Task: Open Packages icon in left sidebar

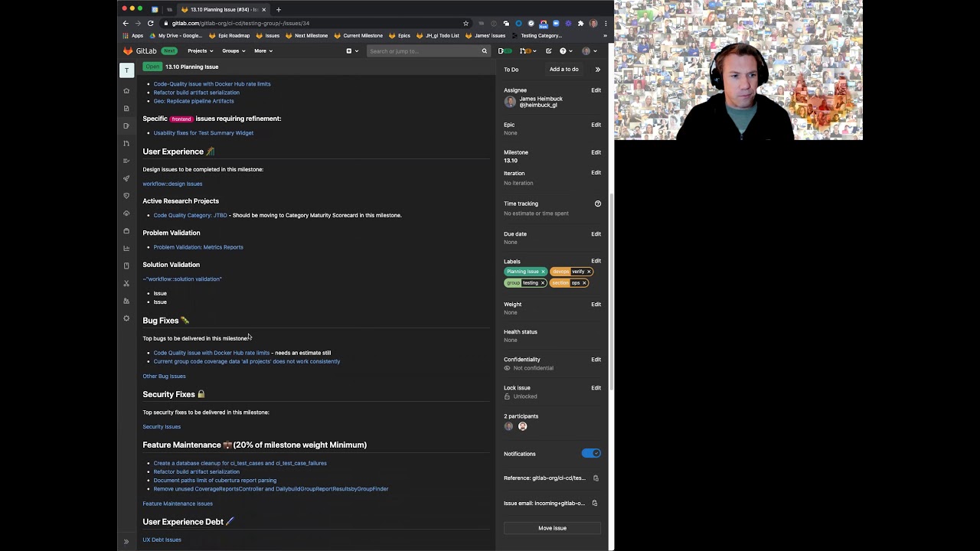Action: coord(126,231)
